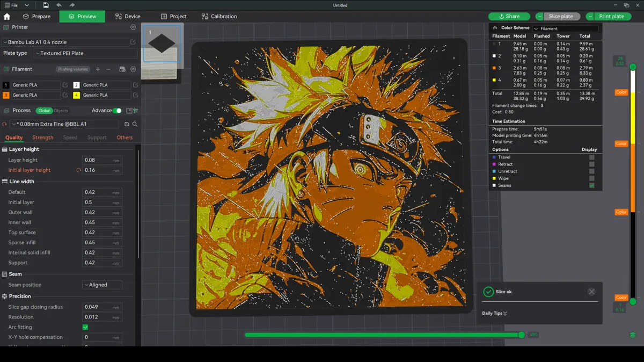Image resolution: width=644 pixels, height=362 pixels.
Task: Click filament 4 yellow color swatch
Action: coord(76,95)
